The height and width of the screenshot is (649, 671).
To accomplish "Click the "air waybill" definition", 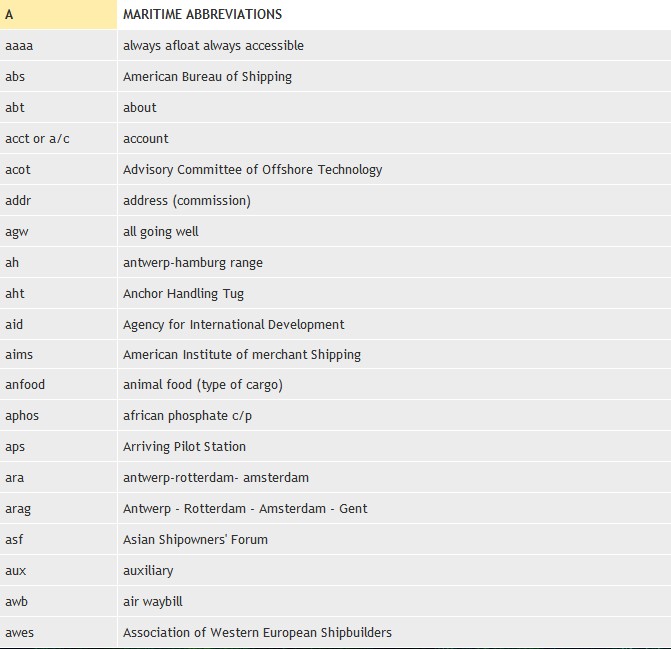I will click(x=152, y=601).
